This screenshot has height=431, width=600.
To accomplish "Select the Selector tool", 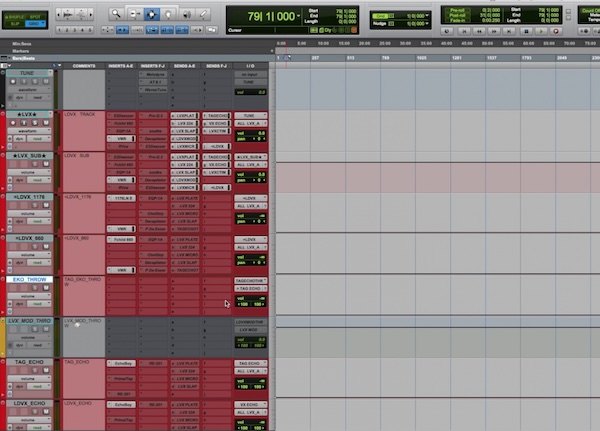I will point(152,14).
